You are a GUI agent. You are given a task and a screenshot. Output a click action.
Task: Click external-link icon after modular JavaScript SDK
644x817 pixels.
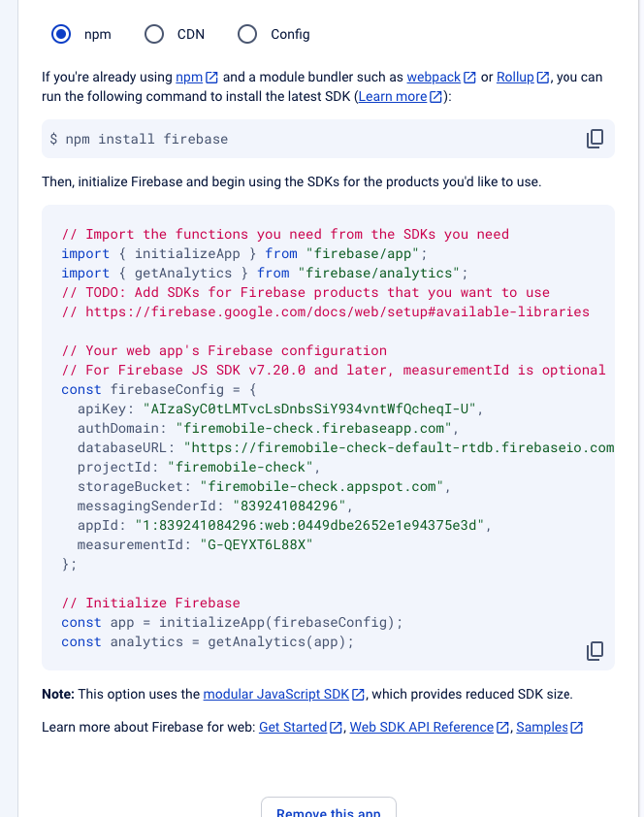pyautogui.click(x=358, y=694)
